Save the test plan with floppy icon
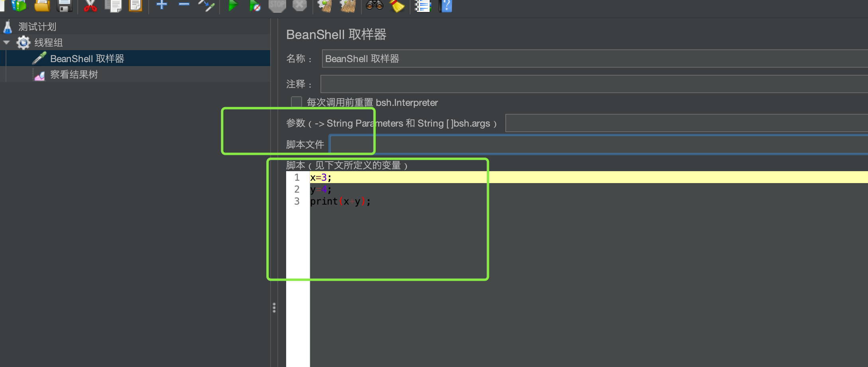The height and width of the screenshot is (367, 868). click(x=64, y=6)
